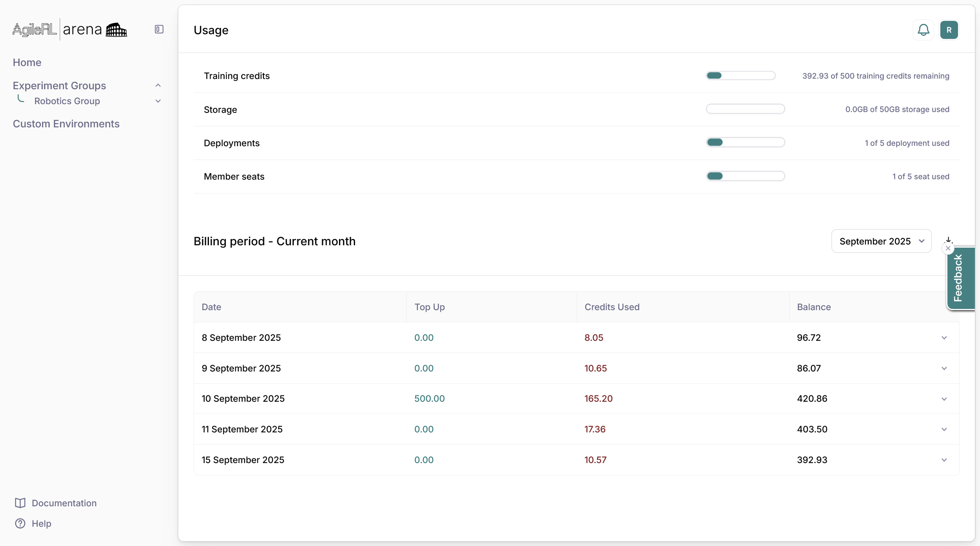
Task: Open the September 2025 month dropdown
Action: [881, 241]
